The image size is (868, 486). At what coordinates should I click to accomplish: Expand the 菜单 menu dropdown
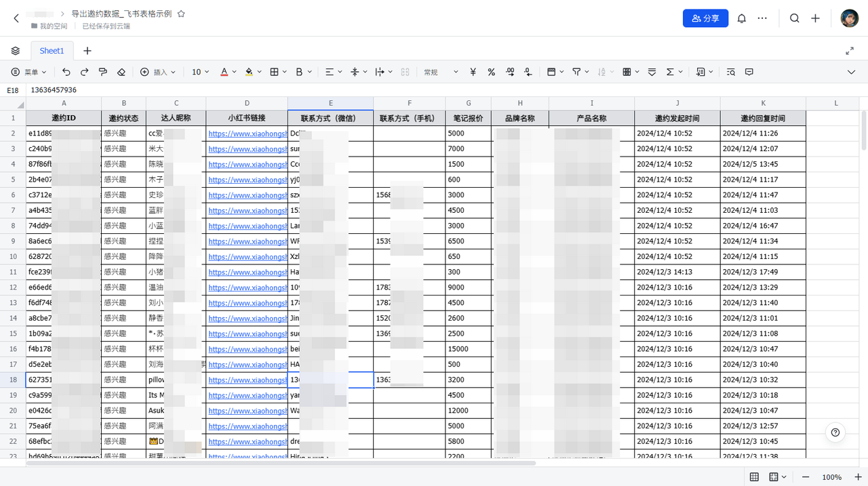coord(29,72)
